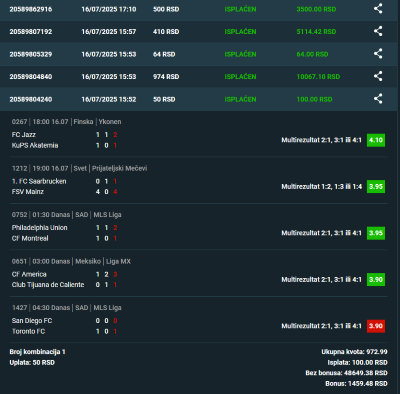The height and width of the screenshot is (394, 400).
Task: Open ticket row 20589862916
Action: click(199, 9)
